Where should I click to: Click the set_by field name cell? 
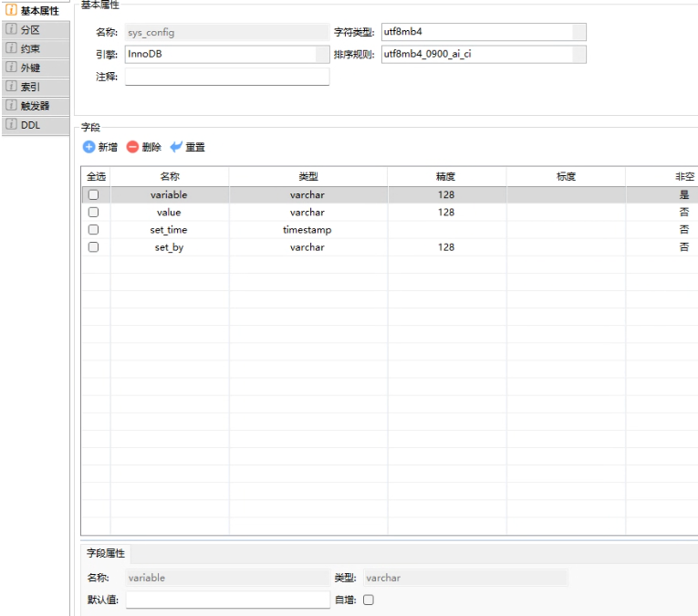pos(169,247)
